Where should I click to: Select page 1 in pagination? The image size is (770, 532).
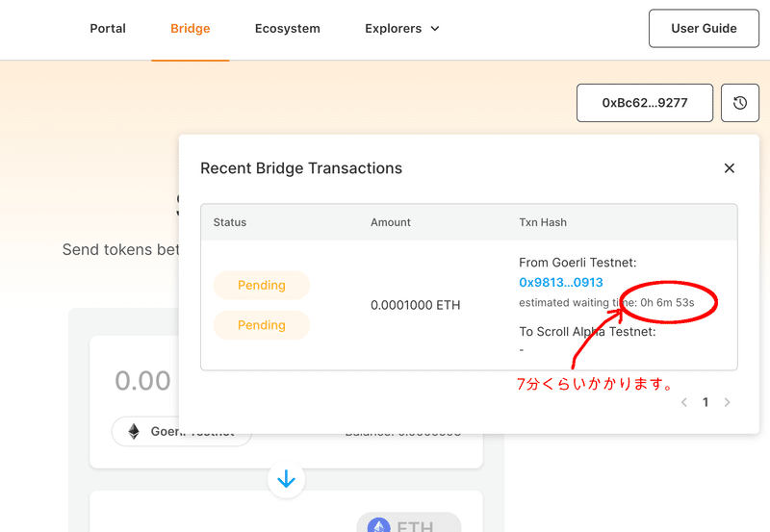click(x=706, y=402)
